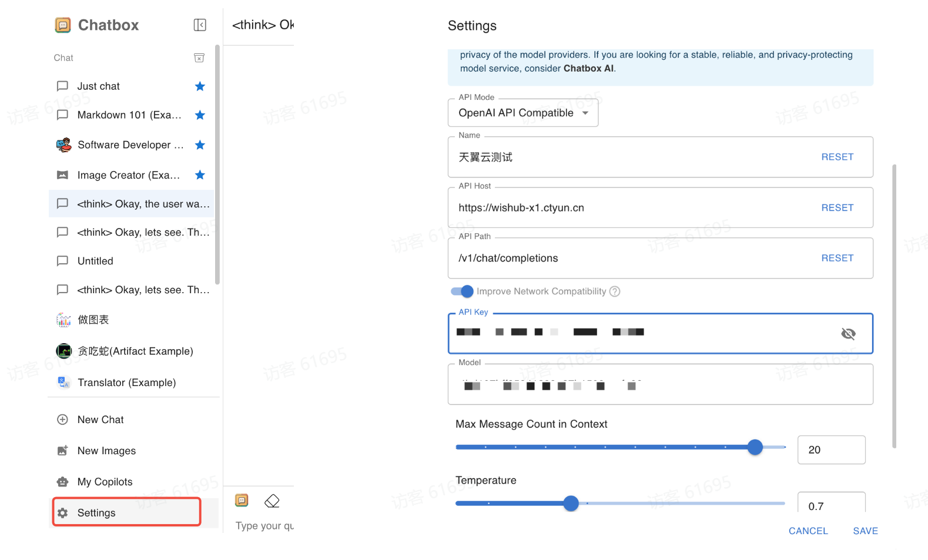The image size is (928, 560).
Task: Select the Translator (Example) chat
Action: (x=131, y=383)
